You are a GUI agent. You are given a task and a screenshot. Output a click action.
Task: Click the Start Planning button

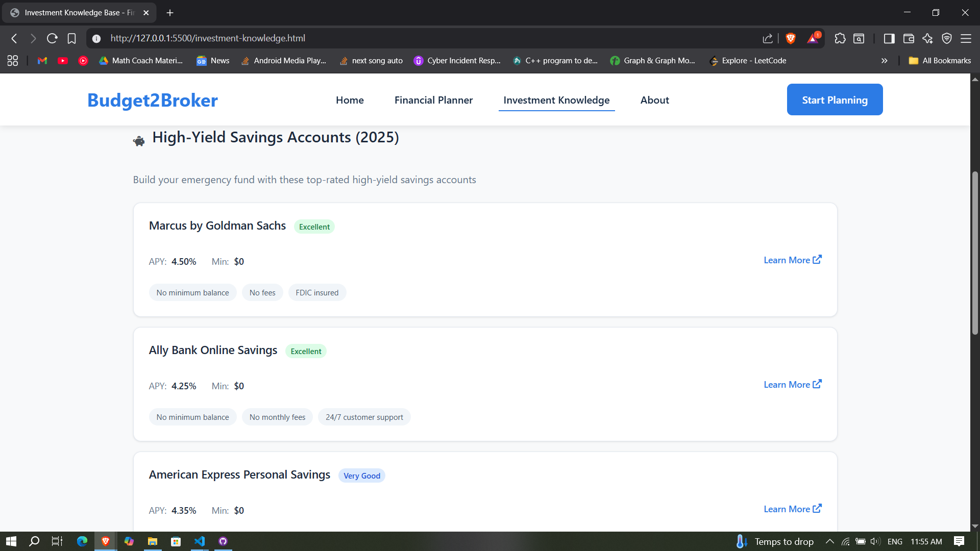[x=835, y=99]
